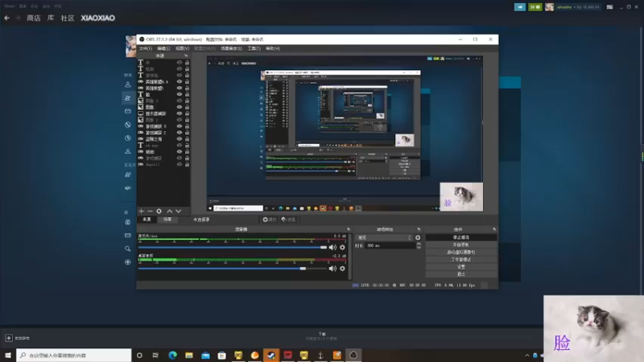Open source properties gear below sources list
The width and height of the screenshot is (644, 362).
point(159,211)
